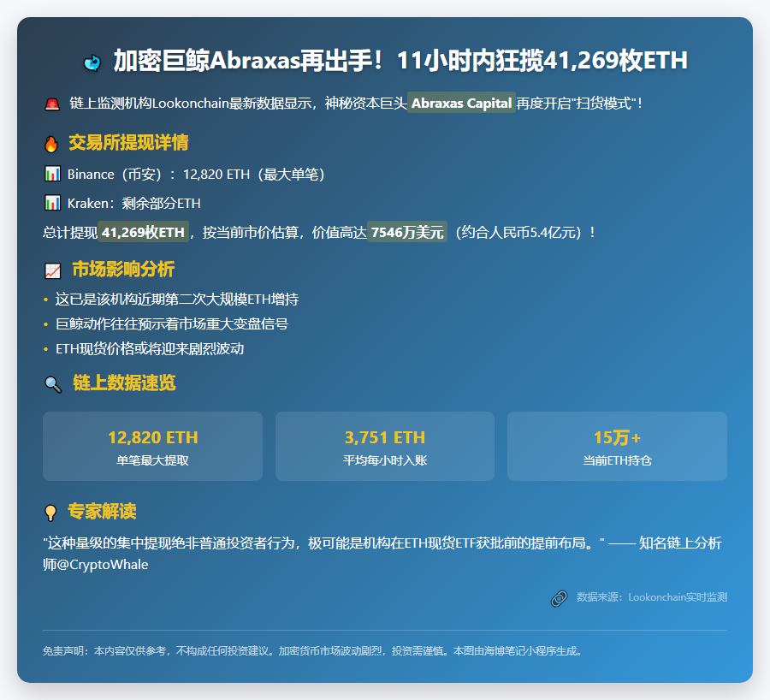This screenshot has height=700, width=770.
Task: Click the highlighted Abraxas Capital tag
Action: point(462,103)
